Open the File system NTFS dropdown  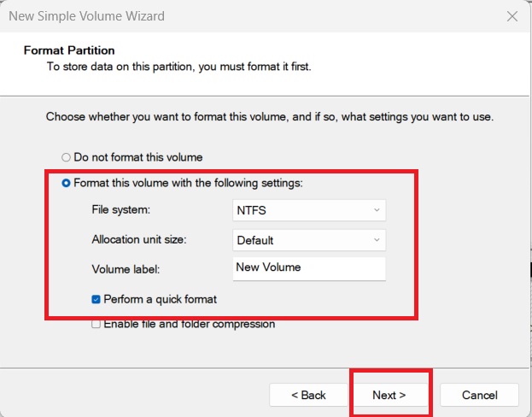click(308, 210)
